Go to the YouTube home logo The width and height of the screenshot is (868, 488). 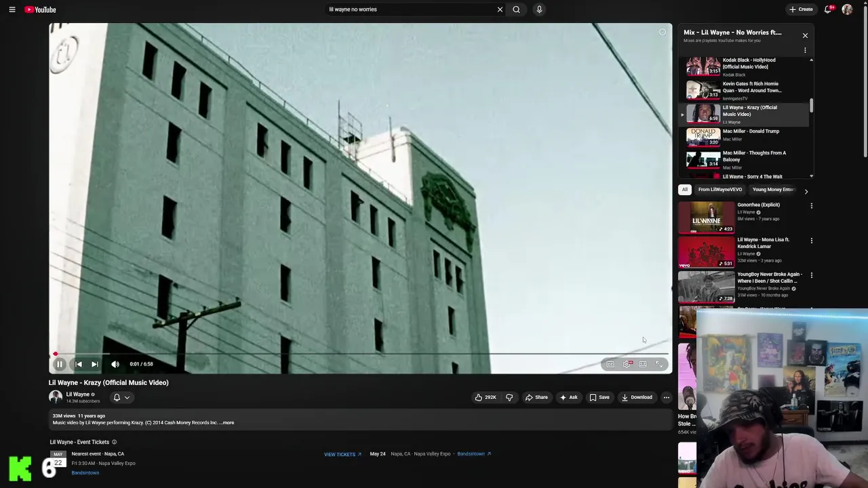[41, 9]
